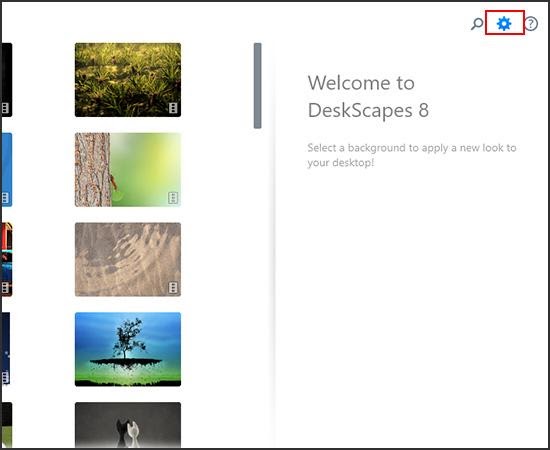Viewport: 550px width, 450px height.
Task: Click the film icon on the blue thumbnail
Action: coord(5,198)
